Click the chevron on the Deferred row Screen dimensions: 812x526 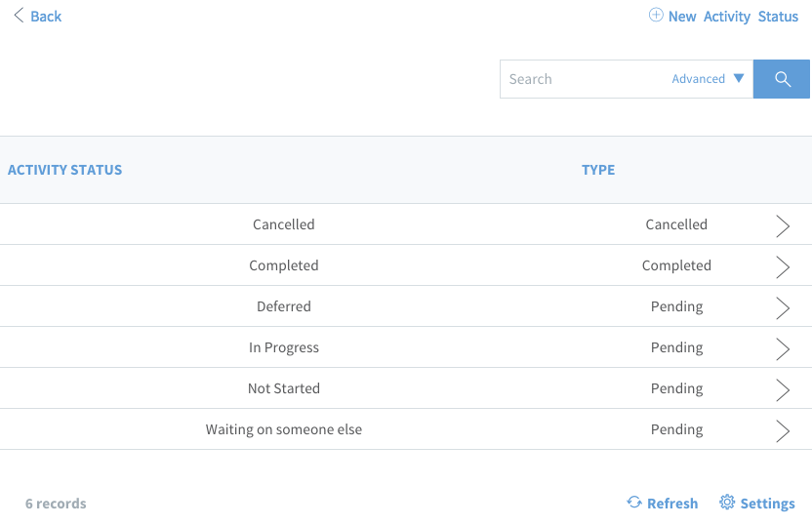coord(783,308)
